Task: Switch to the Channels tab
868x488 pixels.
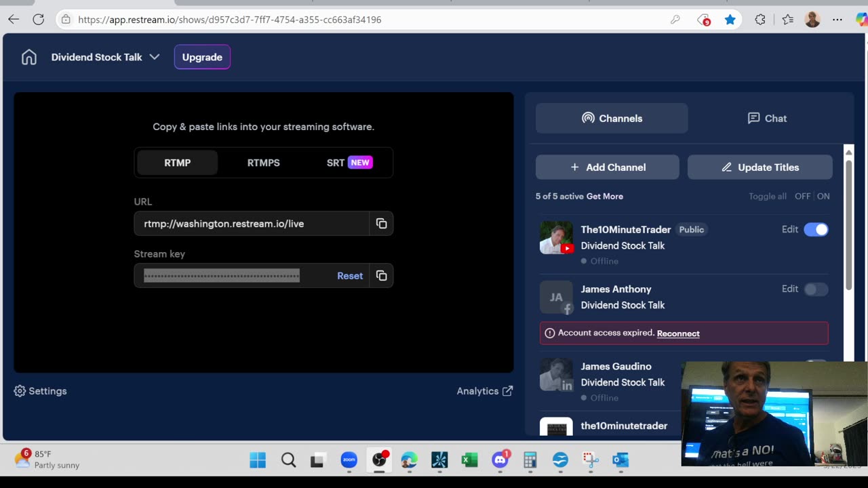Action: pyautogui.click(x=612, y=119)
